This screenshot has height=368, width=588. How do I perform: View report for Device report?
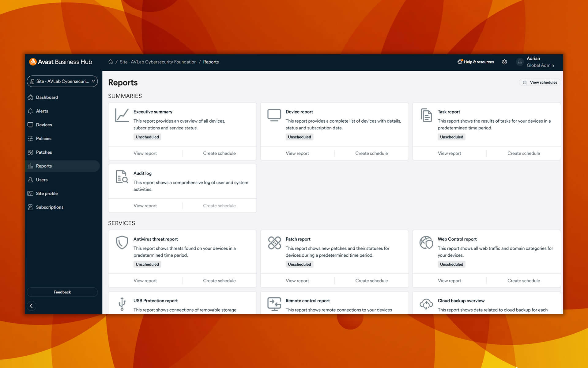tap(297, 153)
